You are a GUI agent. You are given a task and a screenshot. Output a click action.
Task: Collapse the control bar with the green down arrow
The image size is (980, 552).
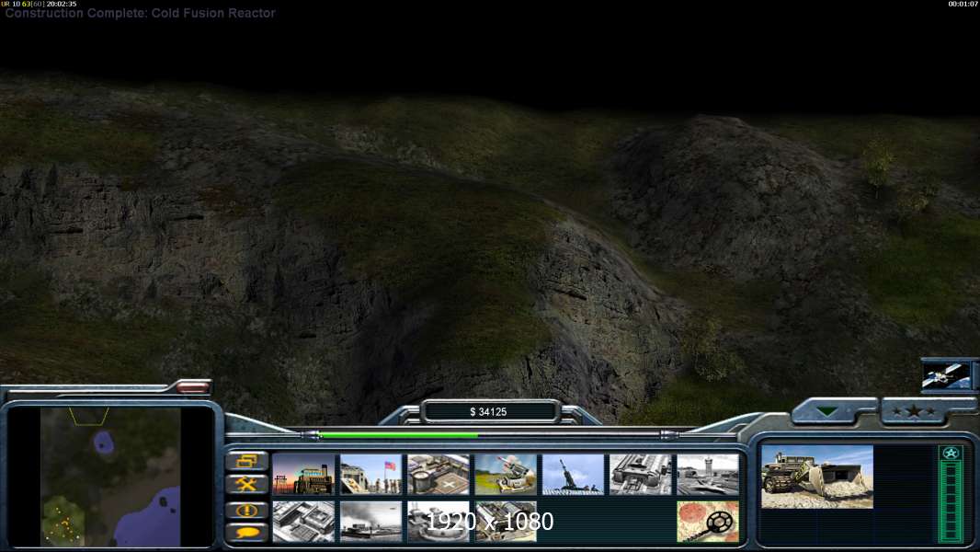pos(827,411)
